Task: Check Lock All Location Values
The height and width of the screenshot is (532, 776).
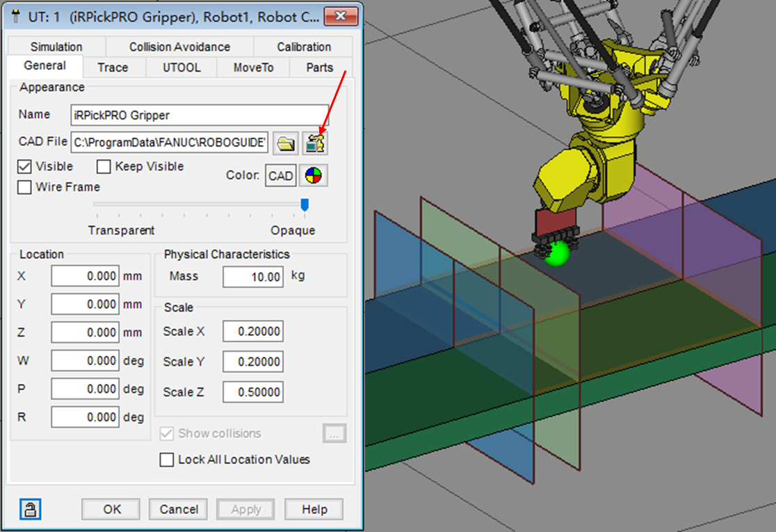Action: (167, 460)
